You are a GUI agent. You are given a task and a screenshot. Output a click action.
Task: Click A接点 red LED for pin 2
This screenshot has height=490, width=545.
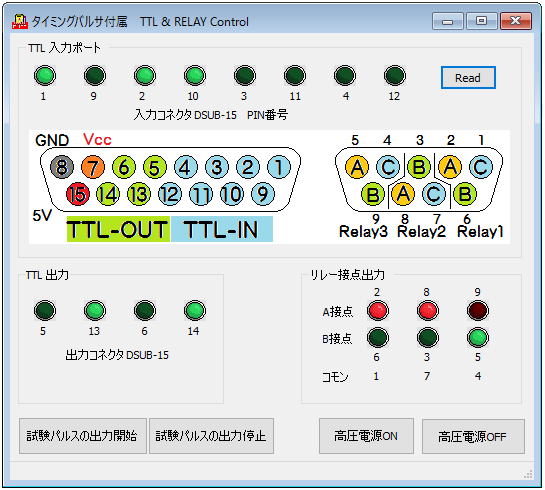click(x=377, y=310)
